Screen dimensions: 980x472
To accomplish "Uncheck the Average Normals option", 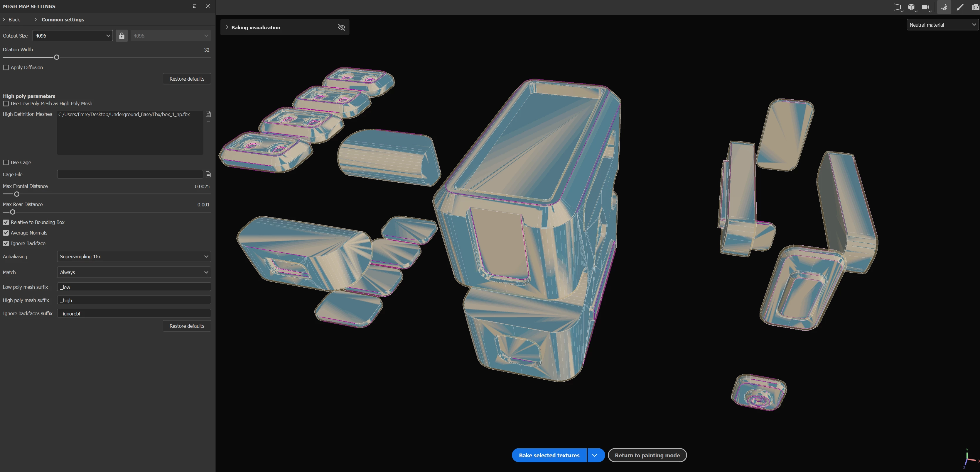I will (6, 233).
